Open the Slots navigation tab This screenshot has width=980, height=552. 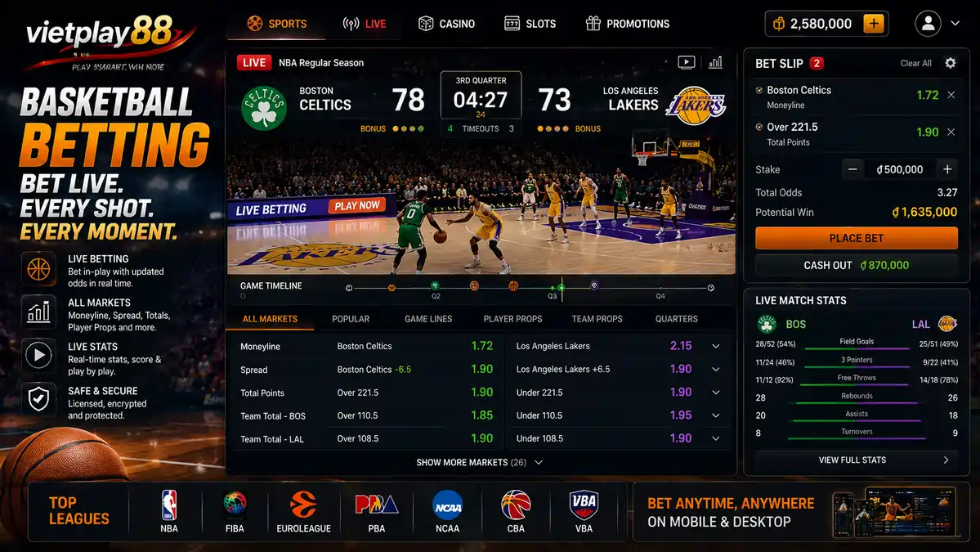coord(530,24)
